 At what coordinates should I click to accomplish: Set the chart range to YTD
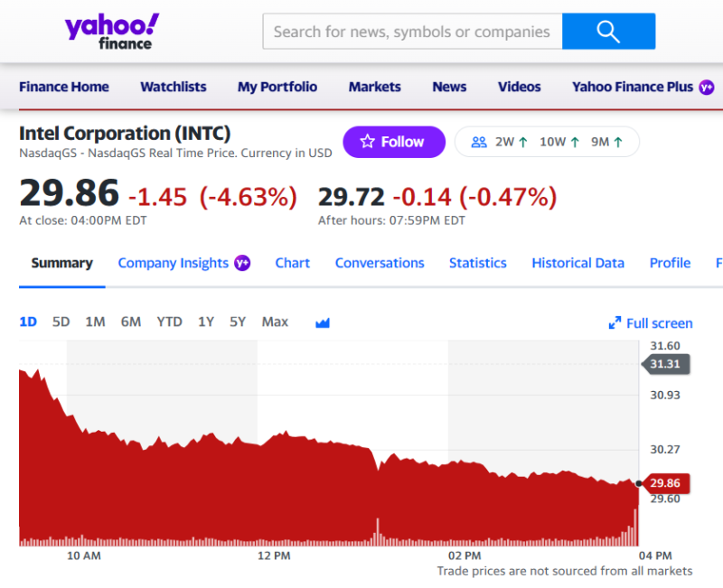pyautogui.click(x=169, y=322)
